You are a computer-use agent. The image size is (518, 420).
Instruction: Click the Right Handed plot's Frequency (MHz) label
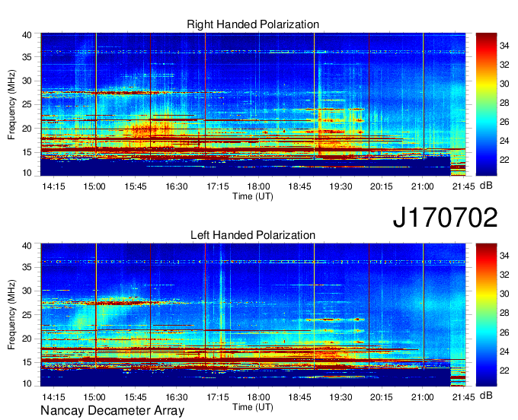coord(11,104)
